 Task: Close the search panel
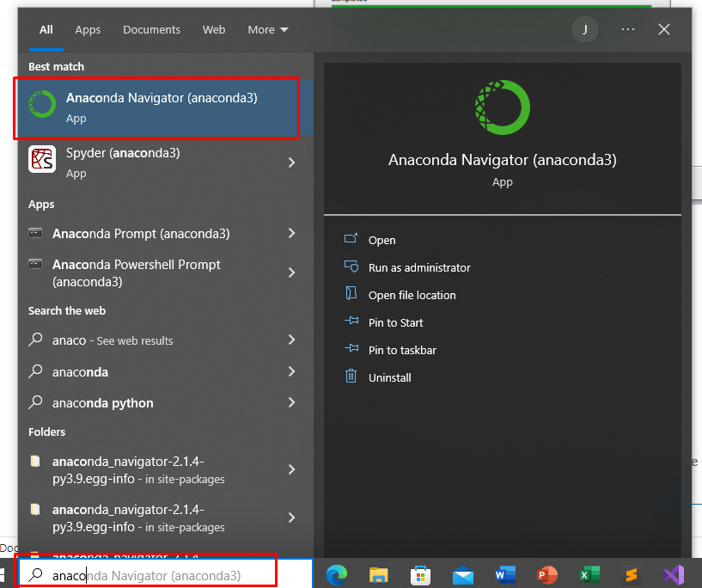click(664, 29)
